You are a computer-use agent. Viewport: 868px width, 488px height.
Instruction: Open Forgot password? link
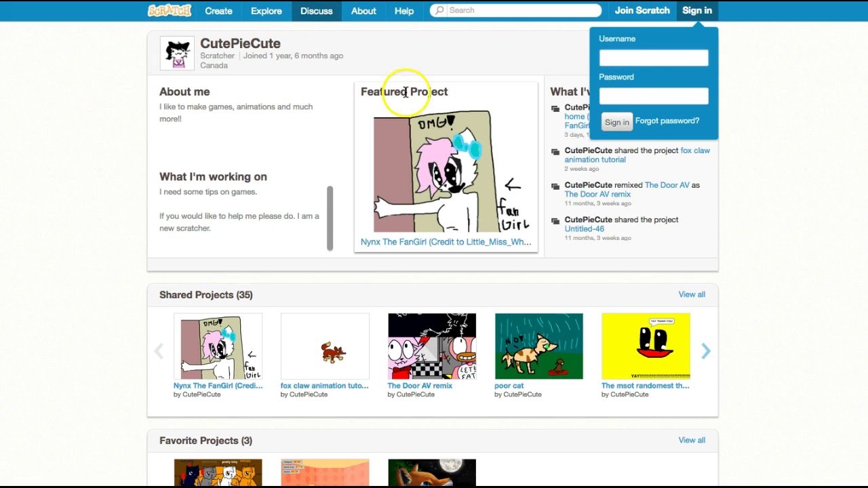tap(667, 121)
